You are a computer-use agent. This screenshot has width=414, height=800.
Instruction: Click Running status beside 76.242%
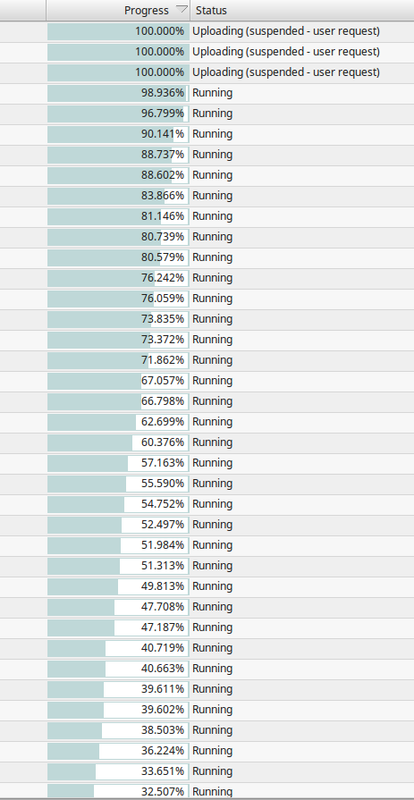click(x=212, y=278)
